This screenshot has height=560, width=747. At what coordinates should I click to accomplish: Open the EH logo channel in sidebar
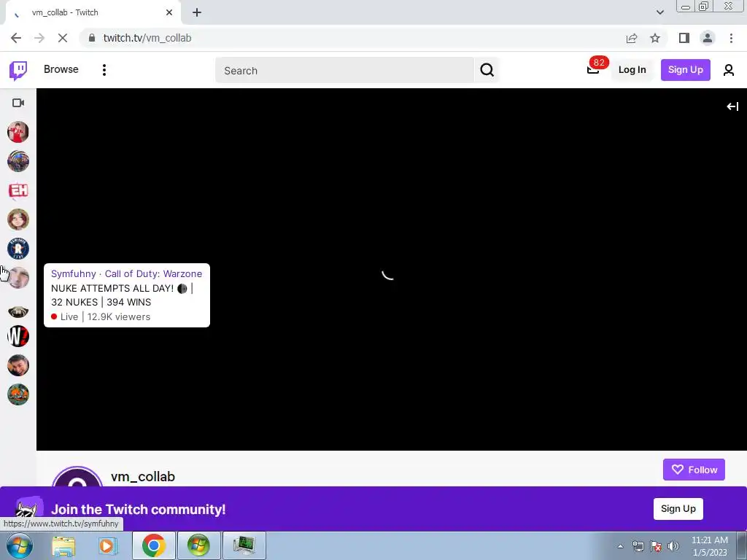point(18,190)
